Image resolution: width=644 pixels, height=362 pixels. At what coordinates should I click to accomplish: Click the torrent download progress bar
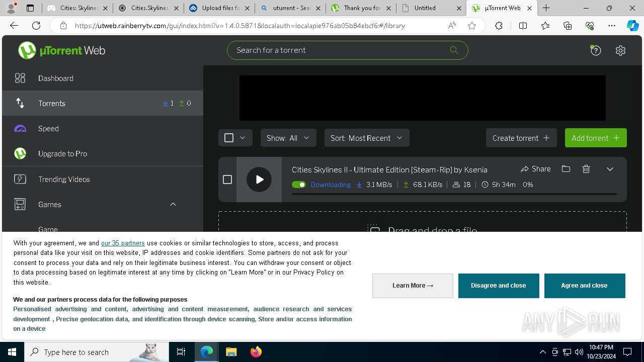pyautogui.click(x=454, y=194)
